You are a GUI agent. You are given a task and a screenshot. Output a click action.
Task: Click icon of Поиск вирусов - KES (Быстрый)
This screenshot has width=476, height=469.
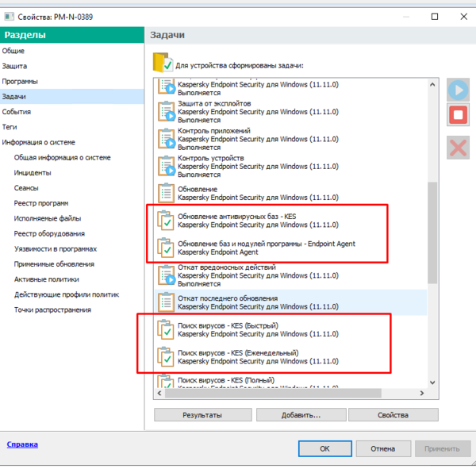[166, 329]
